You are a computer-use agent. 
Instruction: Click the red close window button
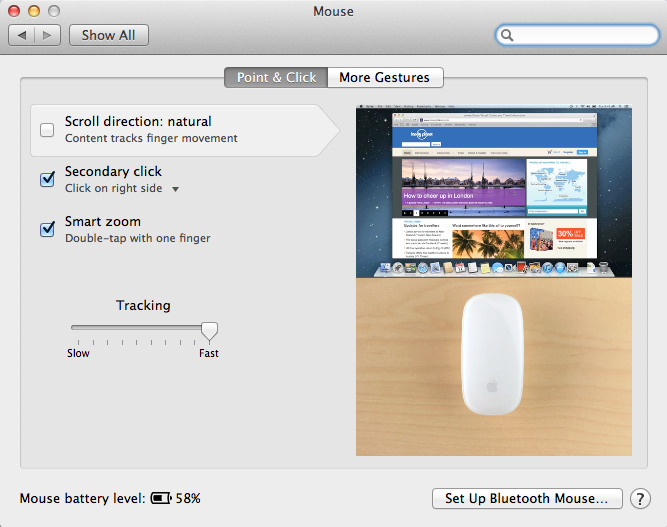(x=14, y=11)
